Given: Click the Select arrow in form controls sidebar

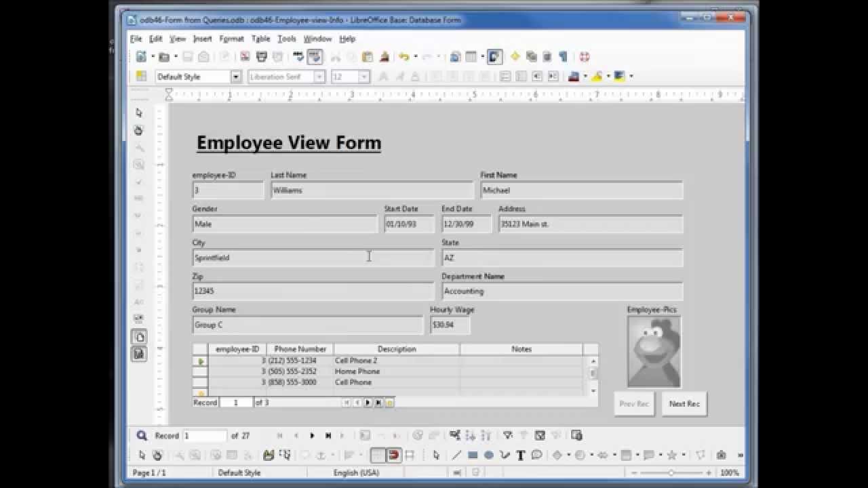Looking at the screenshot, I should pyautogui.click(x=139, y=113).
